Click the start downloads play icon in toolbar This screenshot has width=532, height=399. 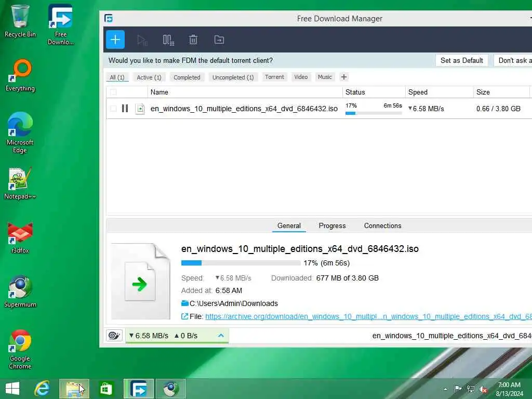pos(142,40)
